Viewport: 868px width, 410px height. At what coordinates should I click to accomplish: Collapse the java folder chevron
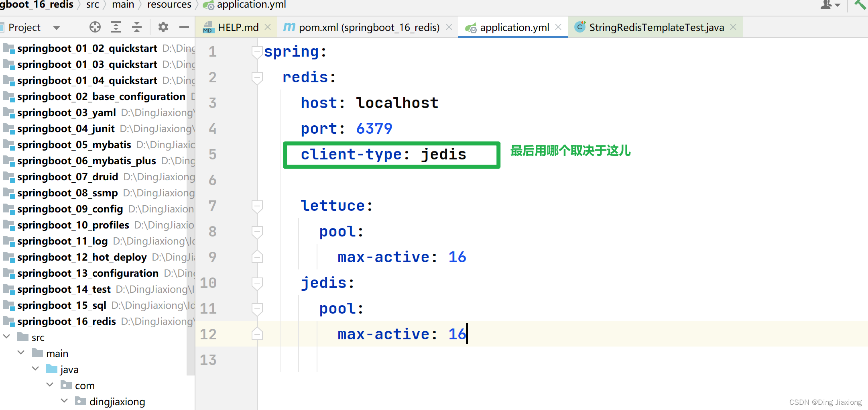[x=36, y=369]
